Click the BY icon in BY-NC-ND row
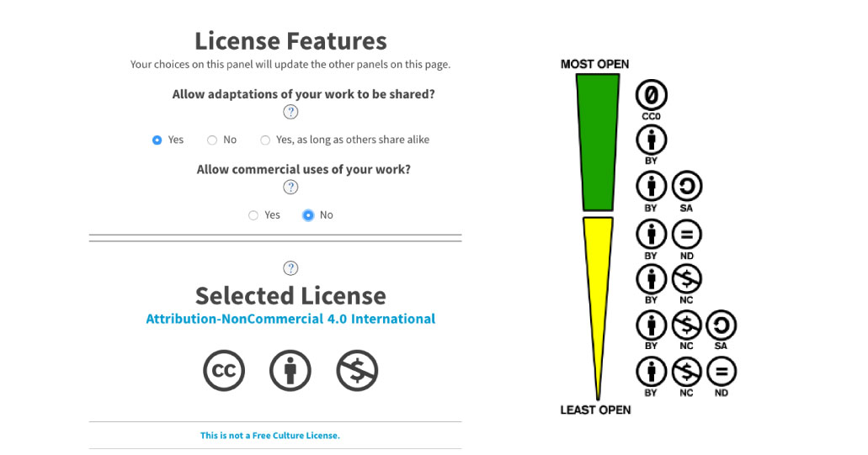The image size is (868, 455). 651,372
